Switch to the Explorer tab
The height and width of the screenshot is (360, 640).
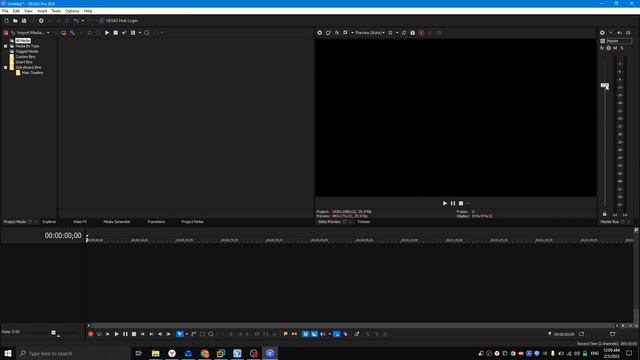(x=49, y=222)
